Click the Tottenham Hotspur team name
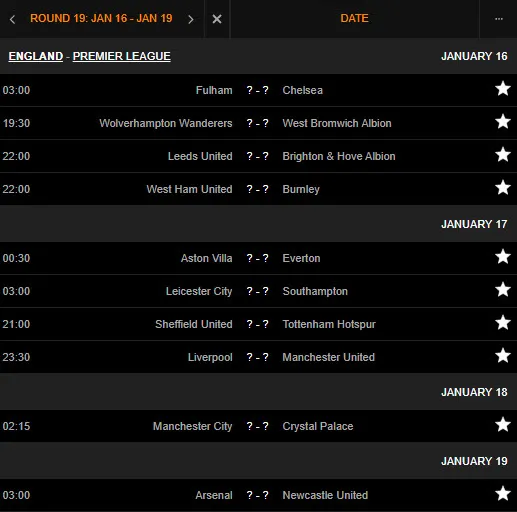The width and height of the screenshot is (517, 512). (x=329, y=324)
